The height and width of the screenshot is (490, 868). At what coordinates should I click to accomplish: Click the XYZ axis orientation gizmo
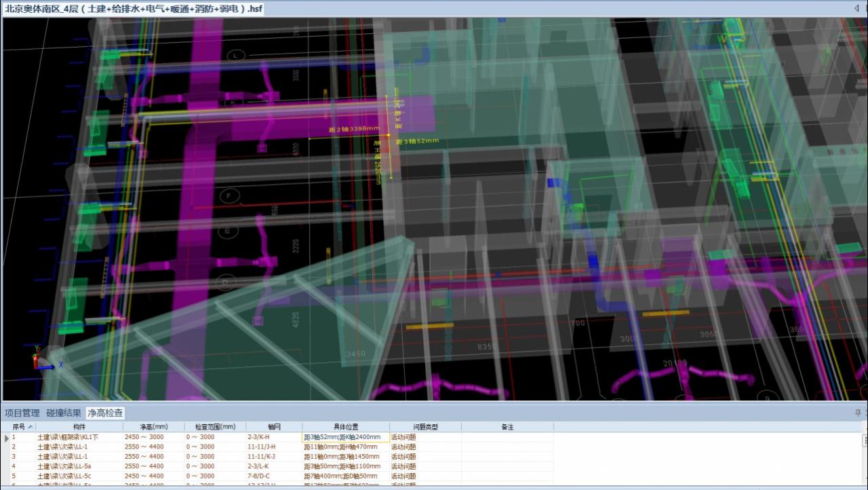coord(42,360)
